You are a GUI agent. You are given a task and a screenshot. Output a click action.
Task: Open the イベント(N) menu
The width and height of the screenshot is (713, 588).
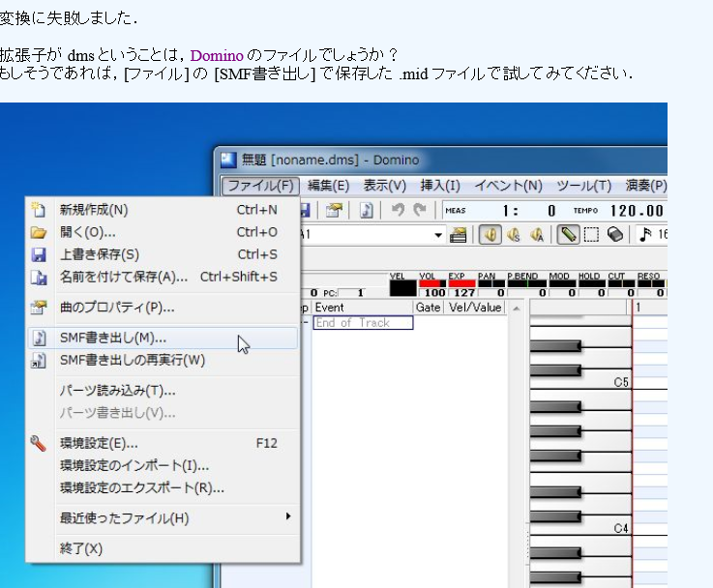[x=508, y=186]
